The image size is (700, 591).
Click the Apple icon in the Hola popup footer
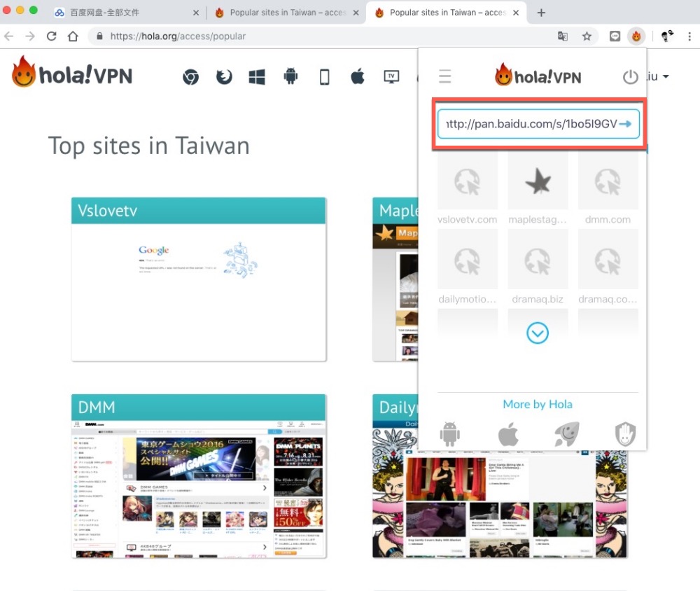point(508,433)
